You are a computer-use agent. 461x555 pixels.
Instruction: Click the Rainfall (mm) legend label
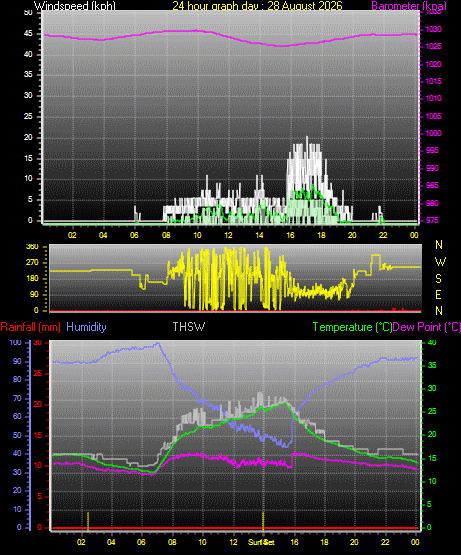click(30, 327)
